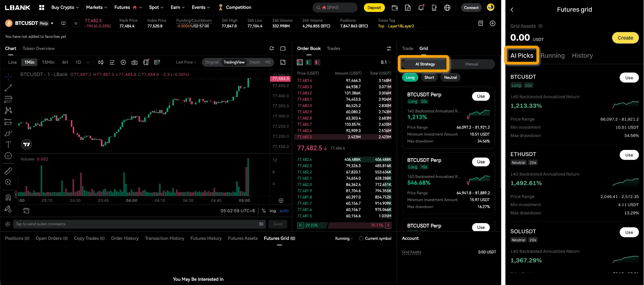
Task: Add BTCUSDT to favorites with star
Action: (x=76, y=23)
